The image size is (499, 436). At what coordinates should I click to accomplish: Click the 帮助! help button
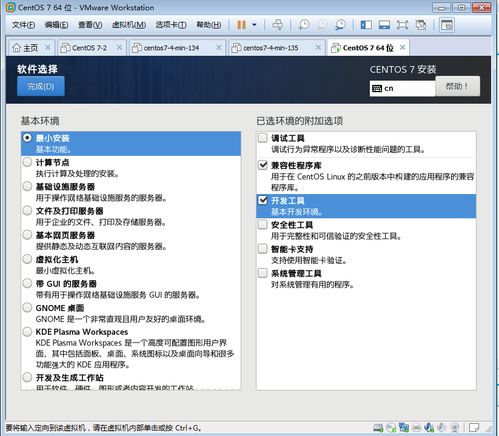click(458, 86)
